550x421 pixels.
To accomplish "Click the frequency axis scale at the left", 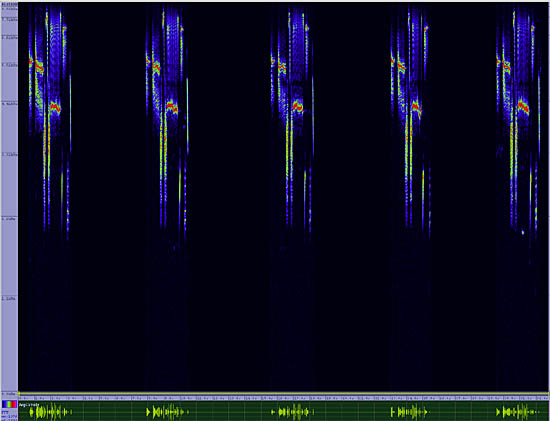I will 9,198.
